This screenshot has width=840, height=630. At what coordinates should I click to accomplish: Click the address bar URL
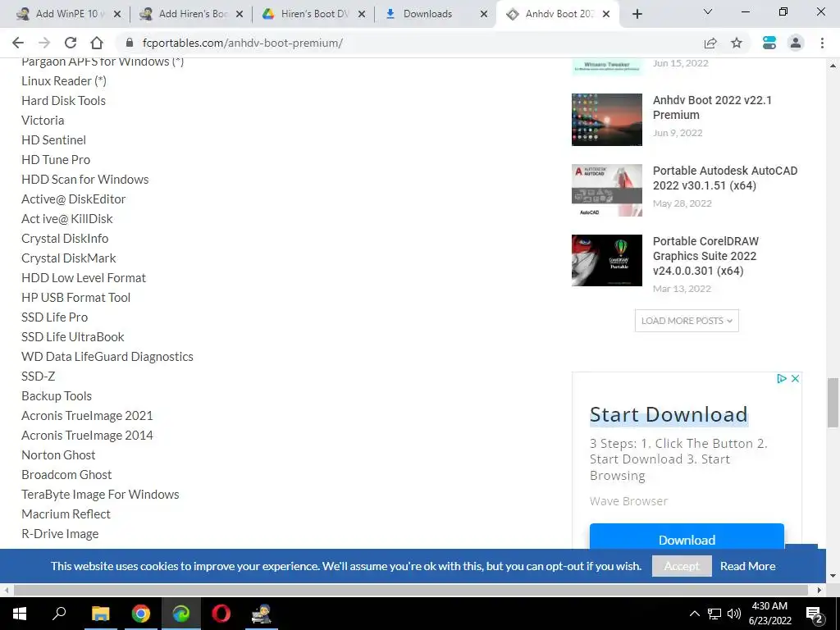pyautogui.click(x=242, y=43)
